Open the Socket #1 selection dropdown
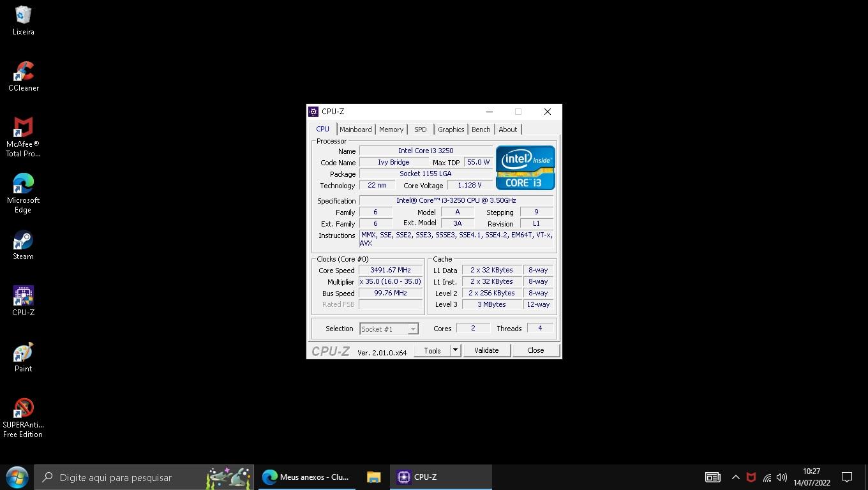 [x=389, y=329]
